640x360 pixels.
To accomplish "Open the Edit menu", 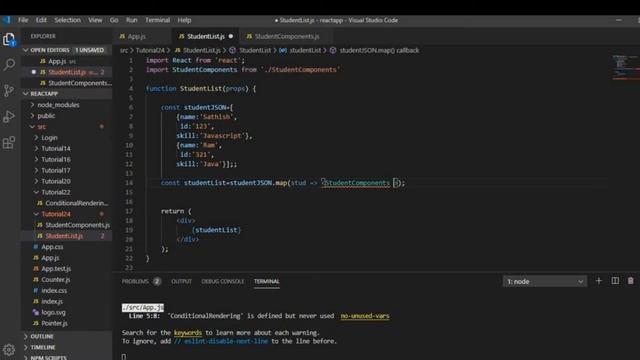I will pyautogui.click(x=41, y=20).
